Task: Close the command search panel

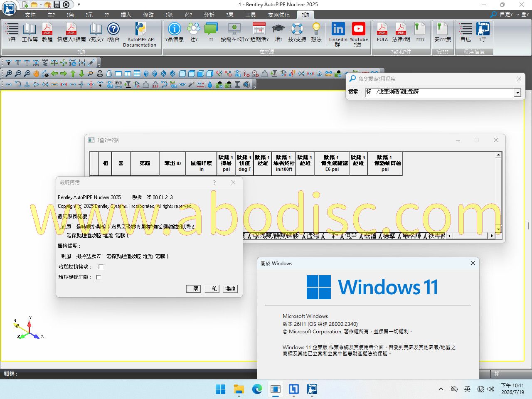Action: (x=519, y=79)
